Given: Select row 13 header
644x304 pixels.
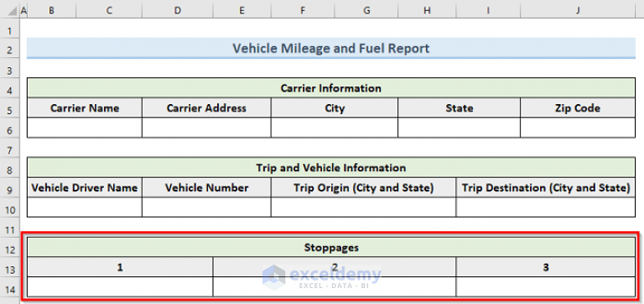Looking at the screenshot, I should point(10,267).
